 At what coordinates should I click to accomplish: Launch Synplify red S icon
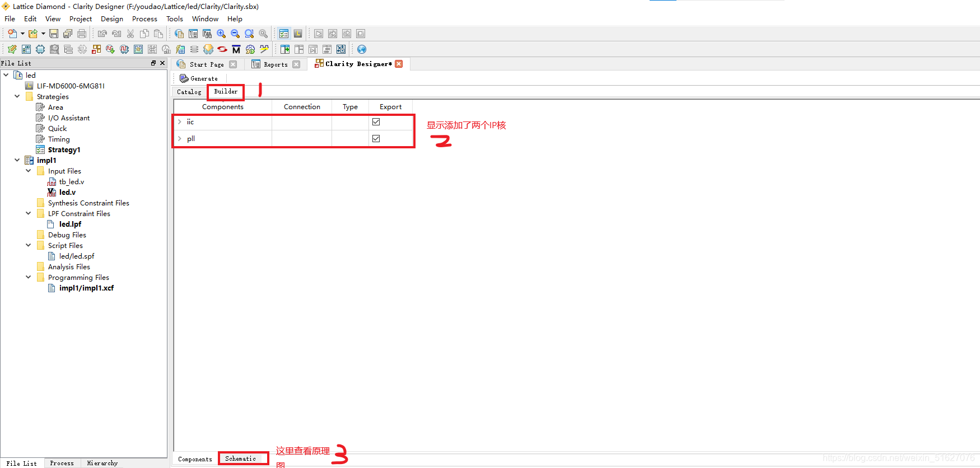pos(222,49)
